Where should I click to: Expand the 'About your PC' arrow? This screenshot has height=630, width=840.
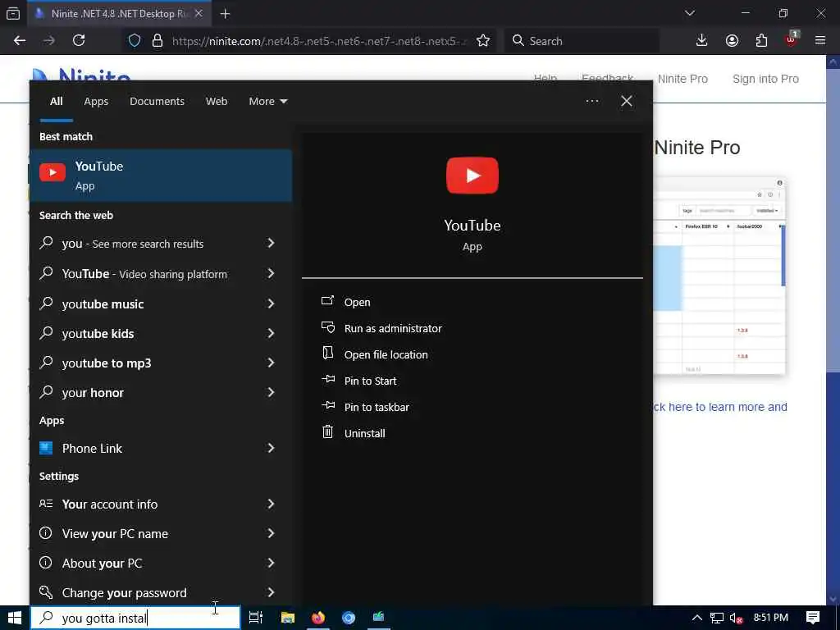click(271, 563)
